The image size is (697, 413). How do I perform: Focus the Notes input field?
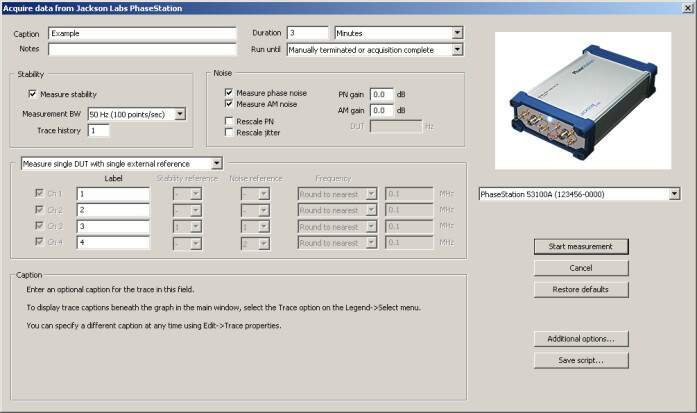pos(140,49)
